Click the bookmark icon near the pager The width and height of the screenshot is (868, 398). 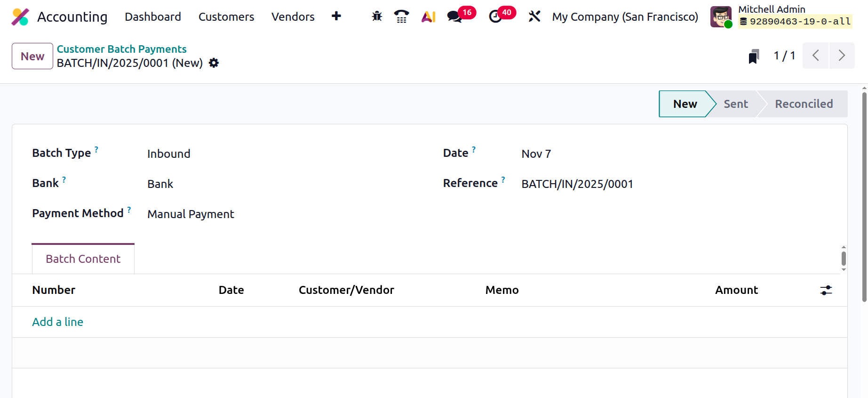[754, 56]
